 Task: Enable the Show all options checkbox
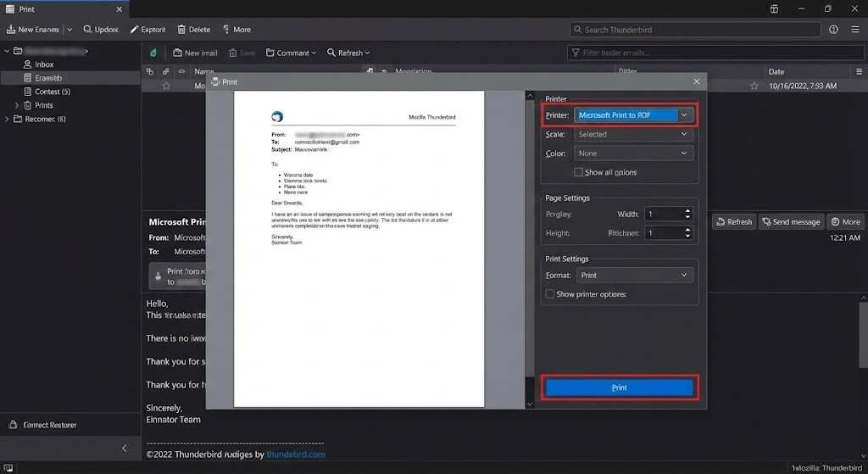[578, 172]
